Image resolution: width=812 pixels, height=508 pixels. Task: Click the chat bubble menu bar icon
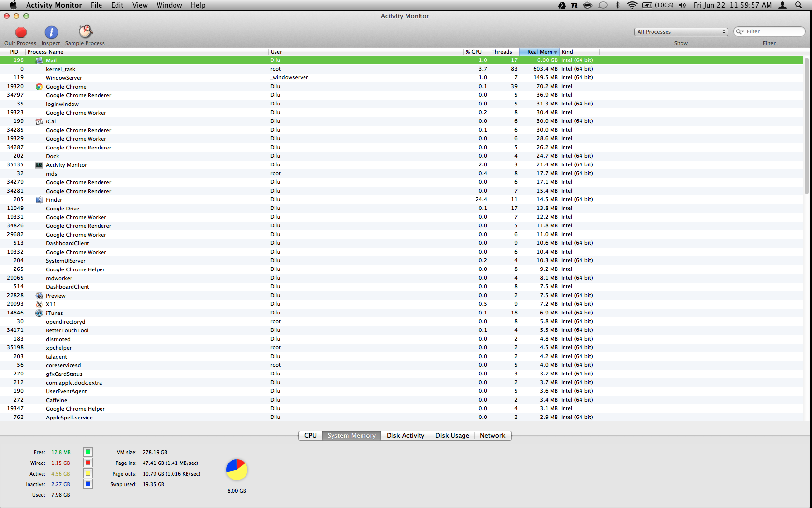[603, 5]
